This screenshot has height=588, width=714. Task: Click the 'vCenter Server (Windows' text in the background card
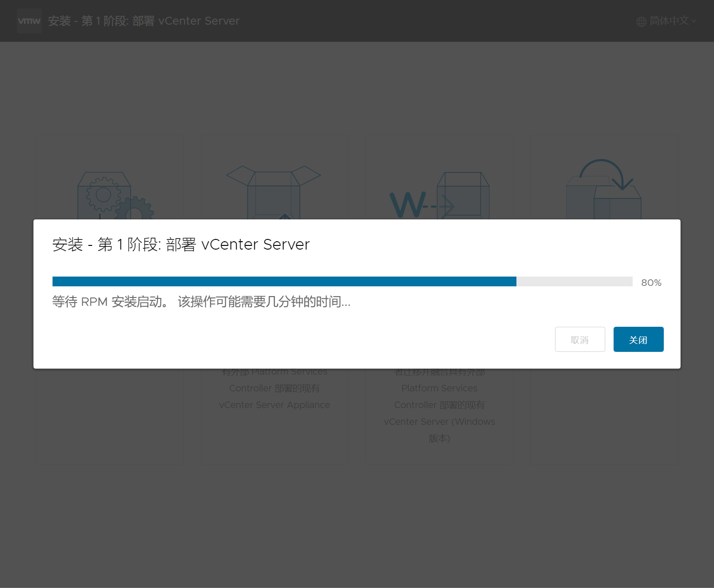tap(439, 422)
